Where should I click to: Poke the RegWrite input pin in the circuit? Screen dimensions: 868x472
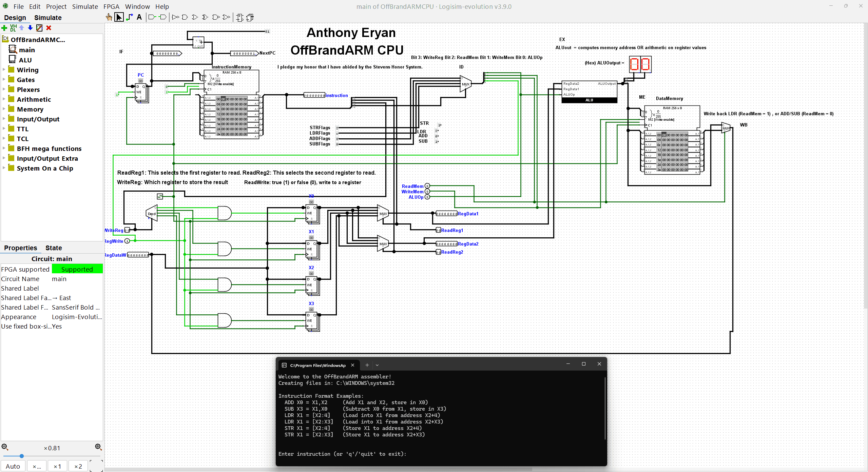(x=127, y=241)
